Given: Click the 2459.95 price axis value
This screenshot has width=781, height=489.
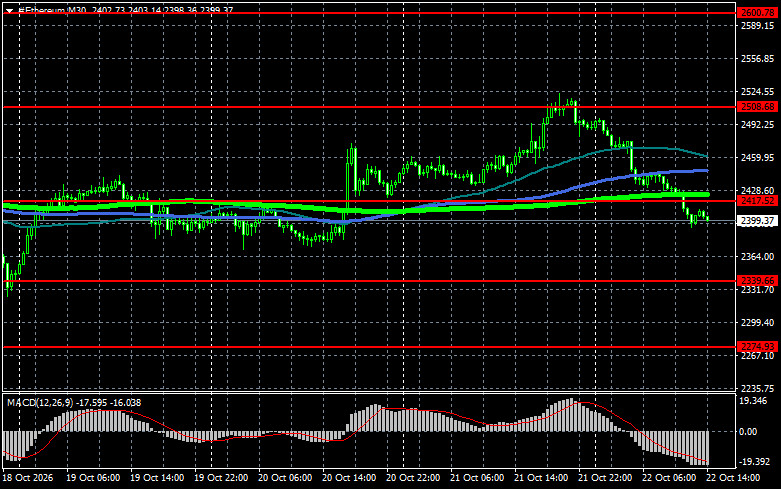Looking at the screenshot, I should tap(758, 157).
